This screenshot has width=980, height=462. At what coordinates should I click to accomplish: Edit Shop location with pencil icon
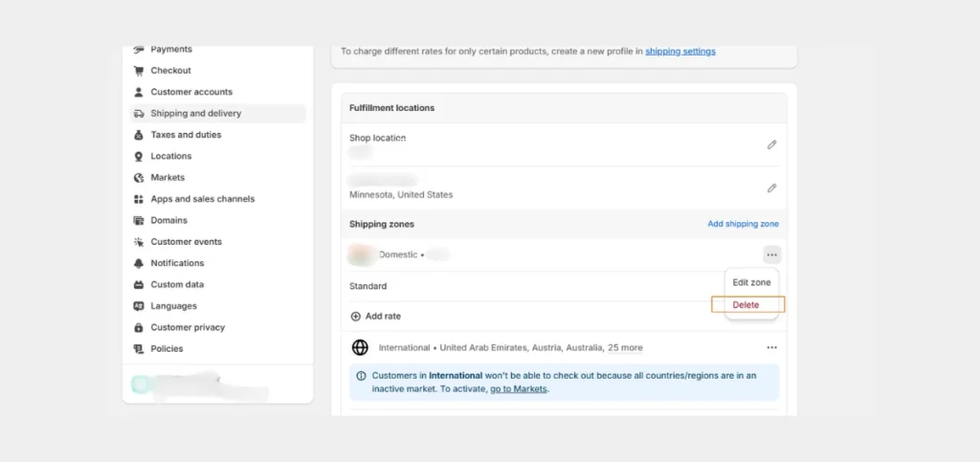pos(772,144)
